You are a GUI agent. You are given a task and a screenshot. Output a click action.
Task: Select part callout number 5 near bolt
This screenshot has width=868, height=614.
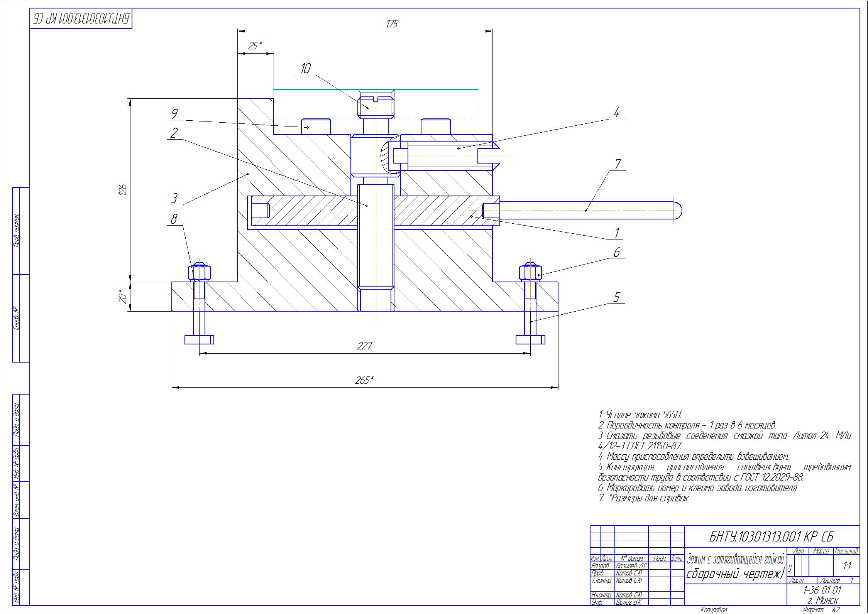pos(617,297)
